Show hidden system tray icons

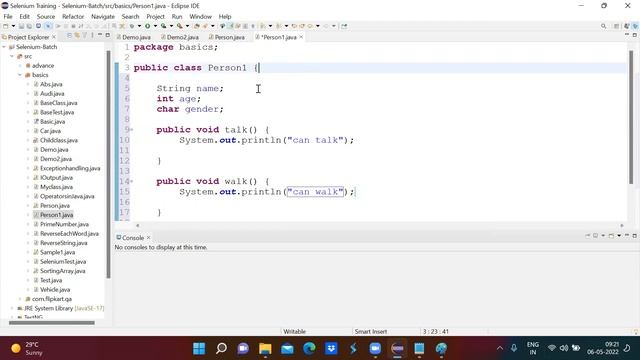(x=500, y=348)
